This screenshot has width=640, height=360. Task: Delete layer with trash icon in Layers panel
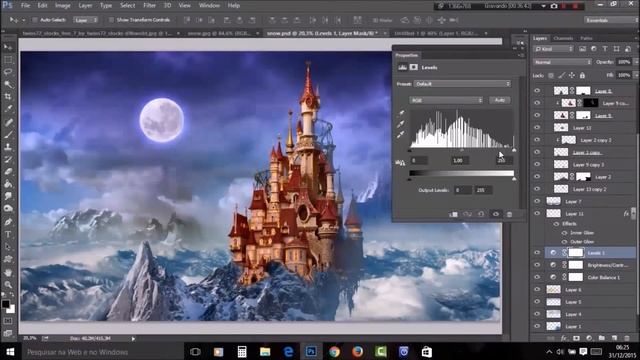point(627,338)
